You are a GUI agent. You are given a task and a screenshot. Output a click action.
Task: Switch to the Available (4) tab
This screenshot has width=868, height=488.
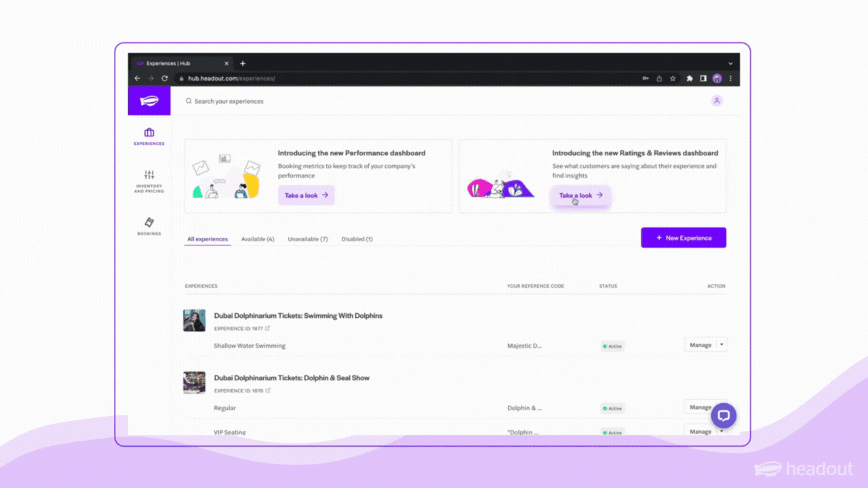258,239
